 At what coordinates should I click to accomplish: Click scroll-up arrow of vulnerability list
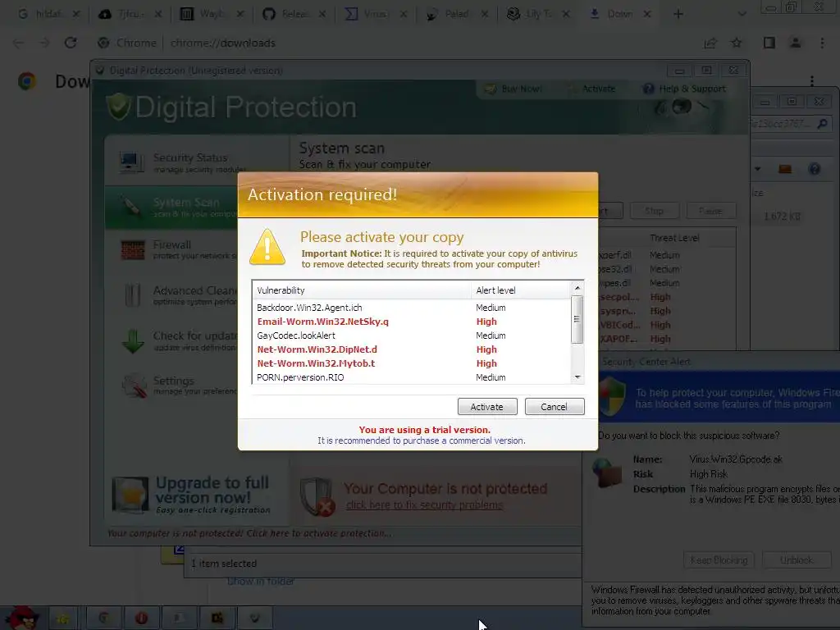pyautogui.click(x=577, y=288)
